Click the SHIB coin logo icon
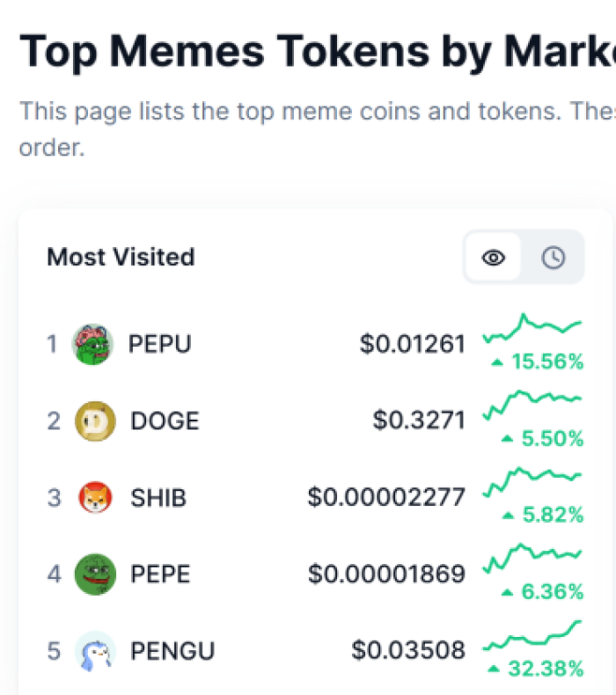 (95, 498)
